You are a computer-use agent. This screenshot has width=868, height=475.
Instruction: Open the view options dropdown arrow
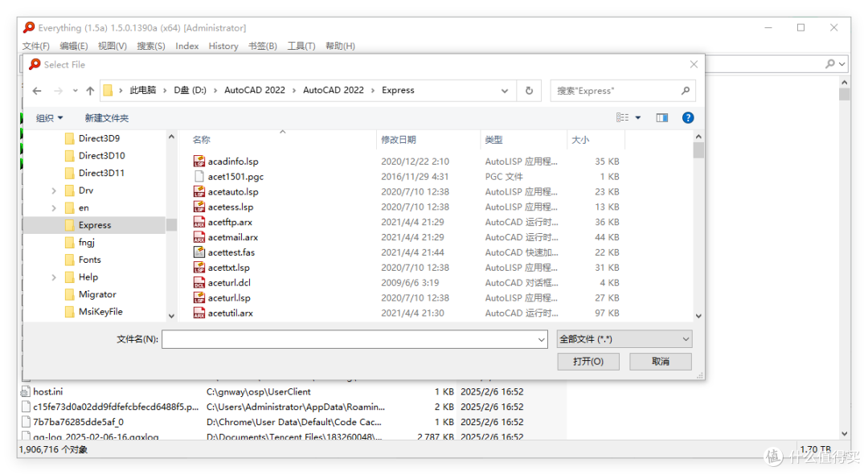pyautogui.click(x=637, y=117)
